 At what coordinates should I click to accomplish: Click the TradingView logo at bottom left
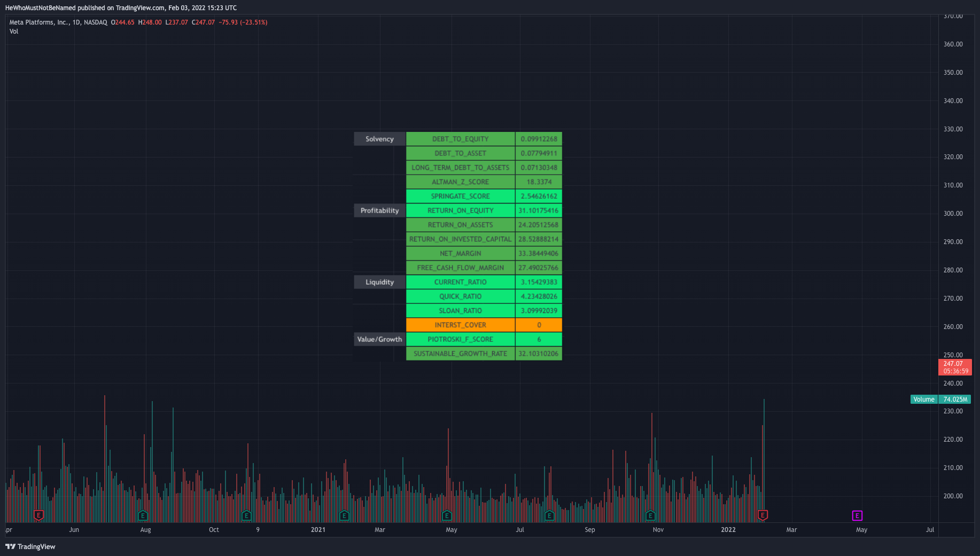click(x=30, y=546)
